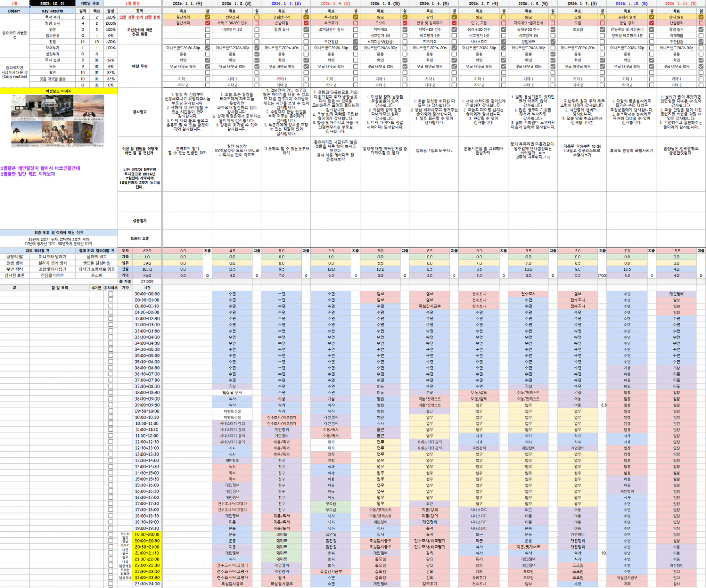This screenshot has width=706, height=588.
Task: Toggle the 손님대접 checkbox on 2026. 1. 3.
Action: pos(306,23)
